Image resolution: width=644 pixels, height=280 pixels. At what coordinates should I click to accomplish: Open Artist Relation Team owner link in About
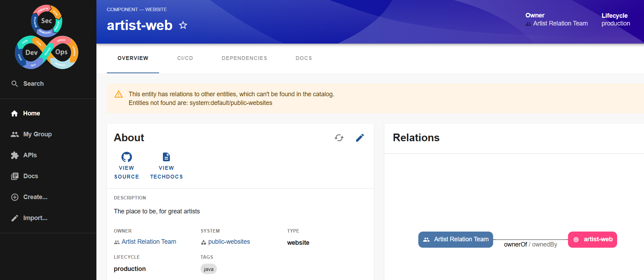[149, 242]
